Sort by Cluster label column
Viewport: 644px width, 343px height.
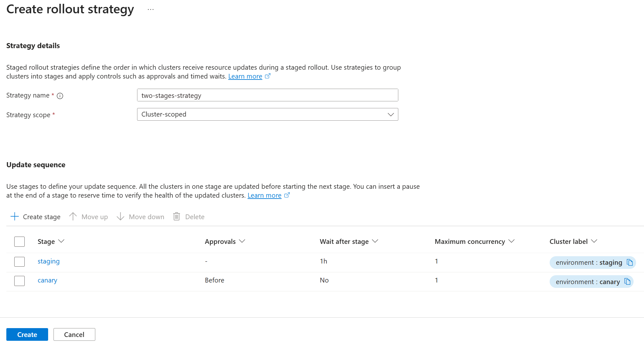click(x=573, y=241)
